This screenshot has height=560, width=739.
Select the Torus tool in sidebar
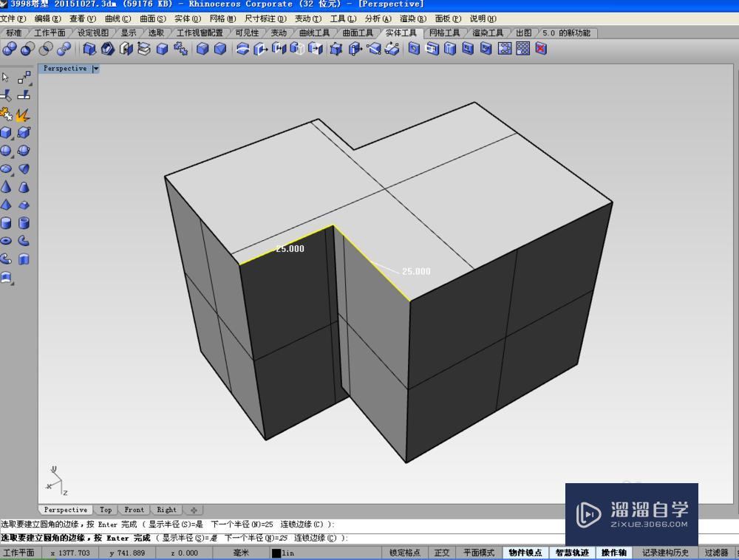pos(6,241)
